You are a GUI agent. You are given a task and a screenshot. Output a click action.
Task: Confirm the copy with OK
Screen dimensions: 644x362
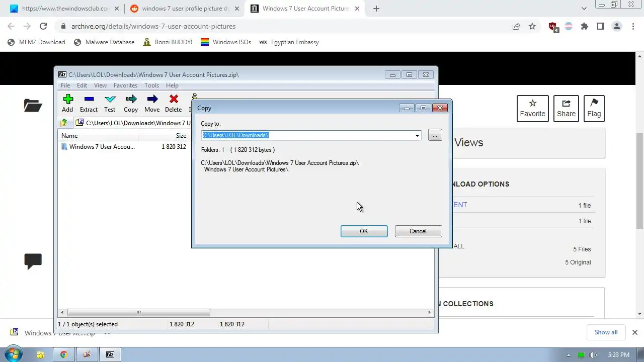364,231
